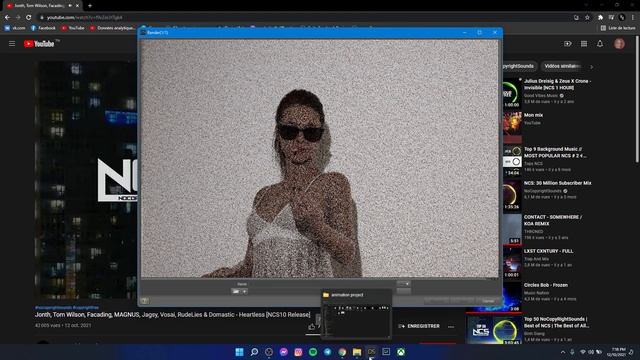
Task: Open the YouTube bookmark in bookmarks bar
Action: tap(73, 28)
